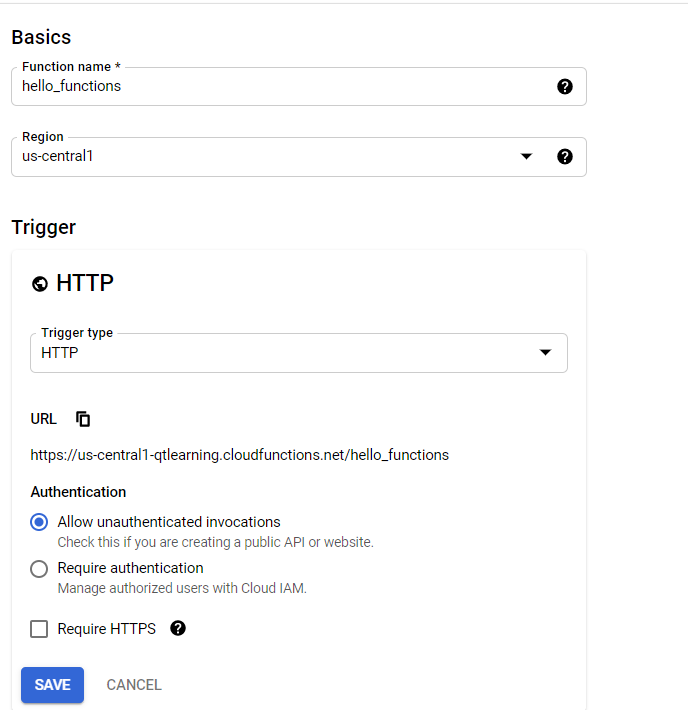The image size is (688, 710).
Task: Select Require authentication radio button
Action: (39, 569)
